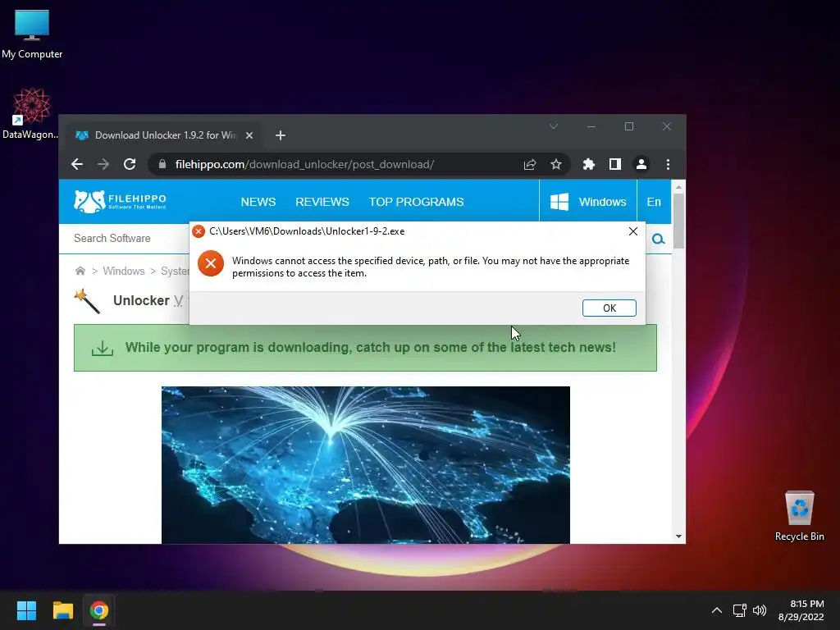
Task: Click the volume tray icon
Action: tap(760, 610)
